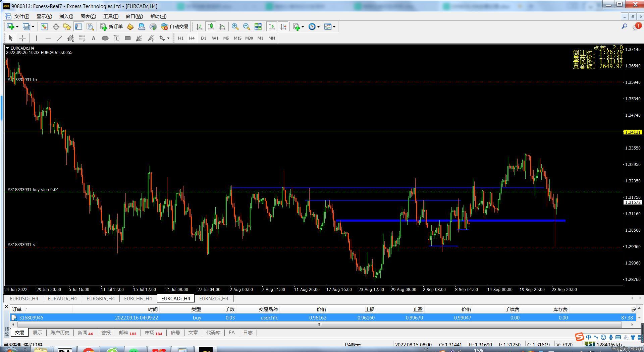Toggle chart shift from right edge
This screenshot has height=352, width=644.
[283, 26]
